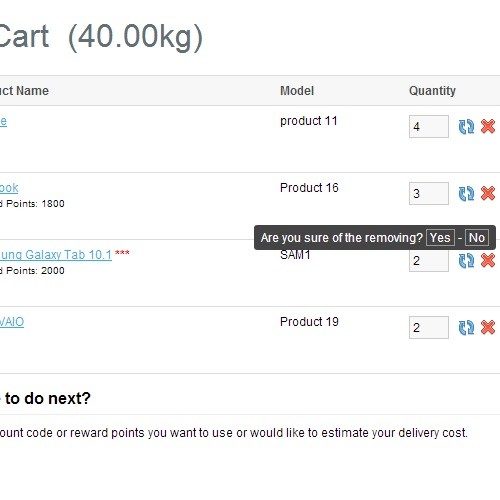Image resolution: width=500 pixels, height=500 pixels.
Task: Select the SAM1 row quantity field
Action: [x=429, y=261]
